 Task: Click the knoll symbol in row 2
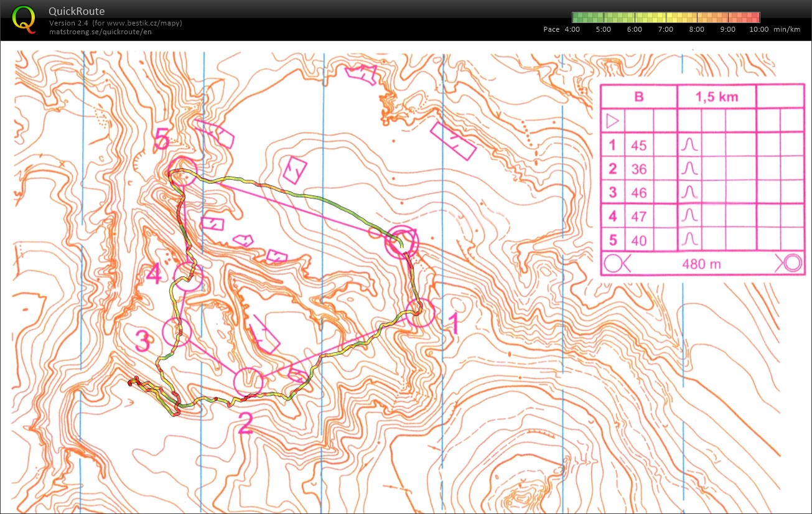point(689,169)
